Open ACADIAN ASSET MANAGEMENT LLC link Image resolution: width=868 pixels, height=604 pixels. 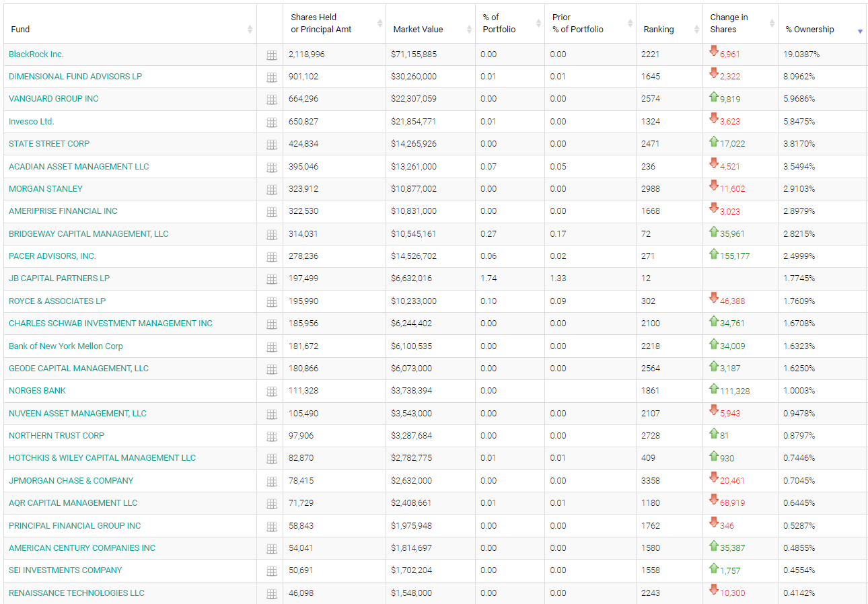tap(79, 166)
